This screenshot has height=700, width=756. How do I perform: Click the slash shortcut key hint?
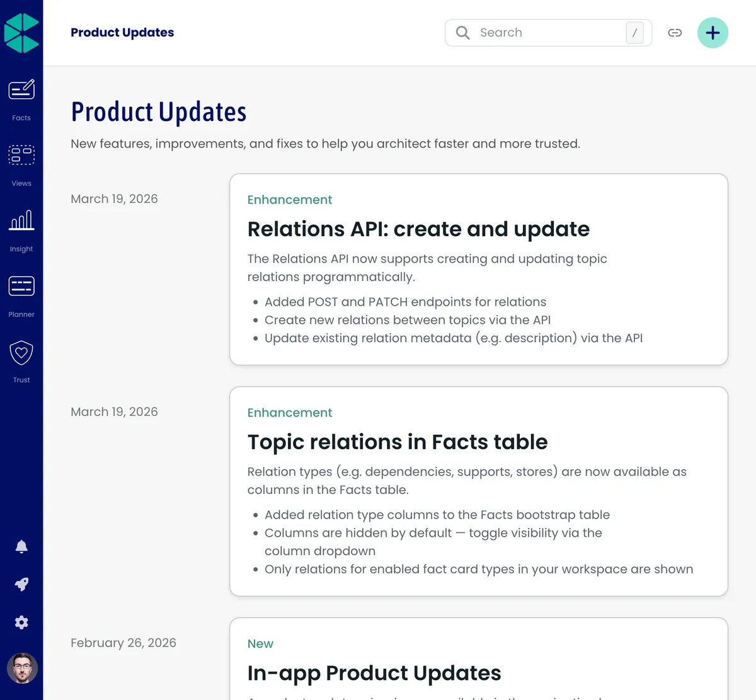[x=634, y=33]
